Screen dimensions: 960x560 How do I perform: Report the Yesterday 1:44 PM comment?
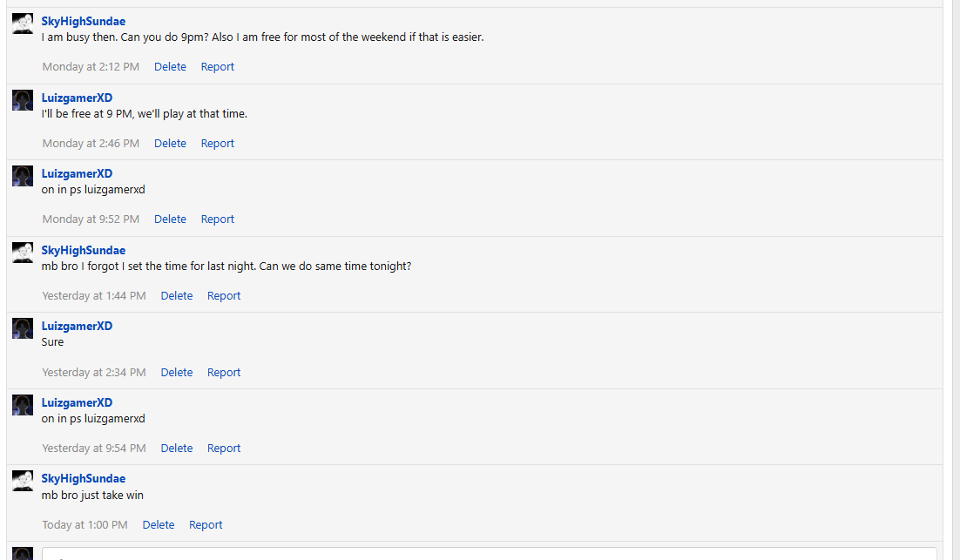coord(224,296)
